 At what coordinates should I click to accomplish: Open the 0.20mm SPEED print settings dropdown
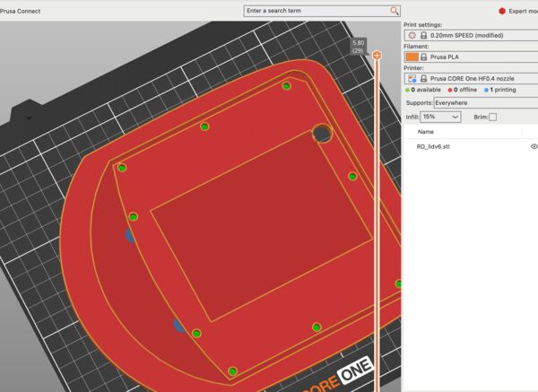tap(471, 35)
